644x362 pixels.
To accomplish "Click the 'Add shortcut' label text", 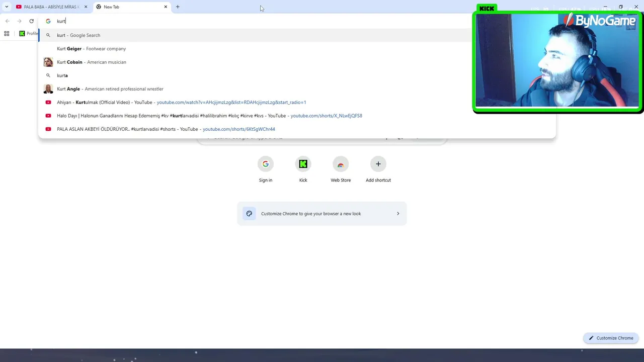I will pos(378,180).
